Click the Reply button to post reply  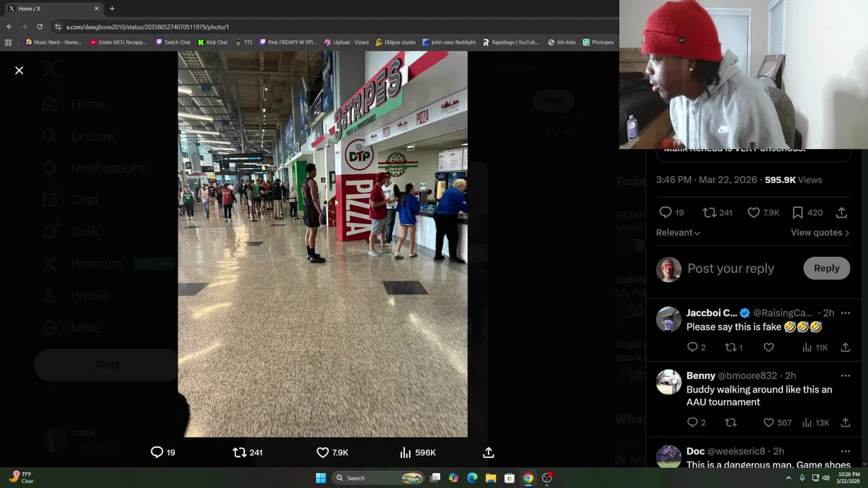[x=827, y=268]
